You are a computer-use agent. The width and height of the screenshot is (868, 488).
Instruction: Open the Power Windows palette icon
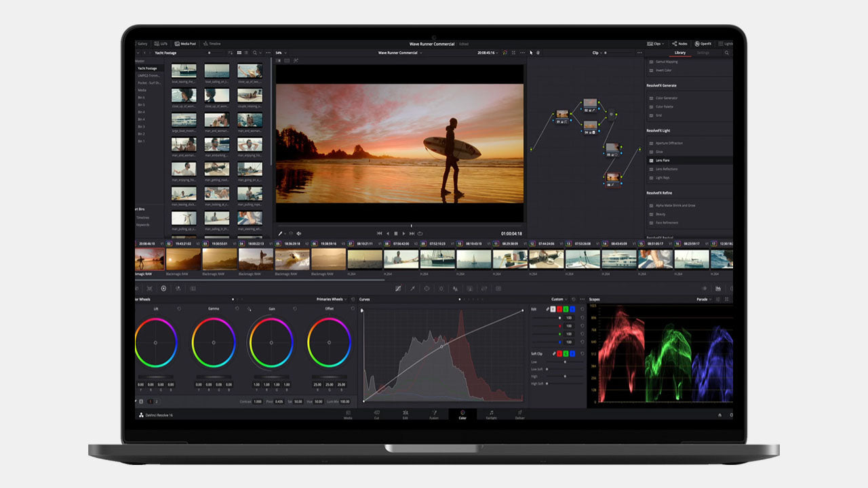coord(427,288)
